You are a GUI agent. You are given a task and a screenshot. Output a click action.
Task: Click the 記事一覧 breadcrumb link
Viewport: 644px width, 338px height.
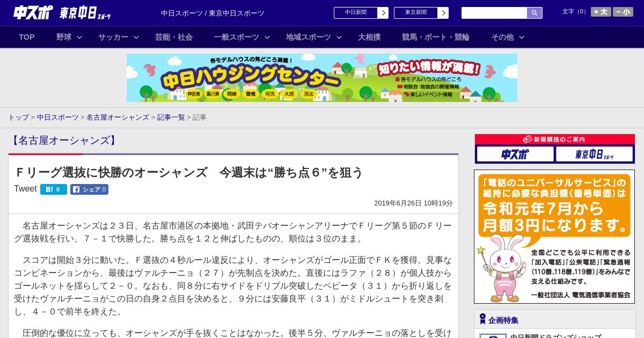171,117
